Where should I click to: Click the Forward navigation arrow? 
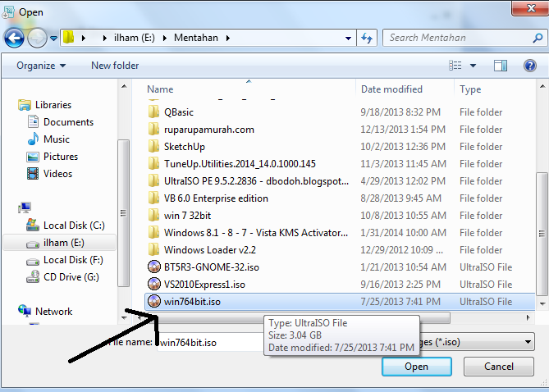tap(37, 38)
